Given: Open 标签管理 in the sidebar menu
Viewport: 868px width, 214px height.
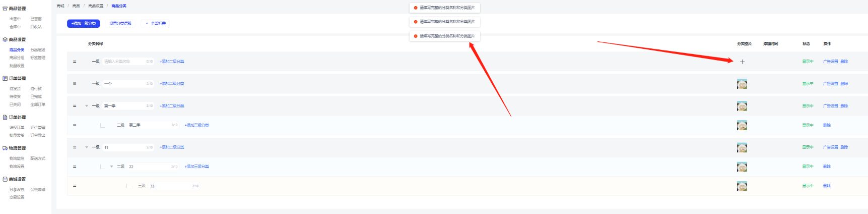Looking at the screenshot, I should pyautogui.click(x=38, y=58).
